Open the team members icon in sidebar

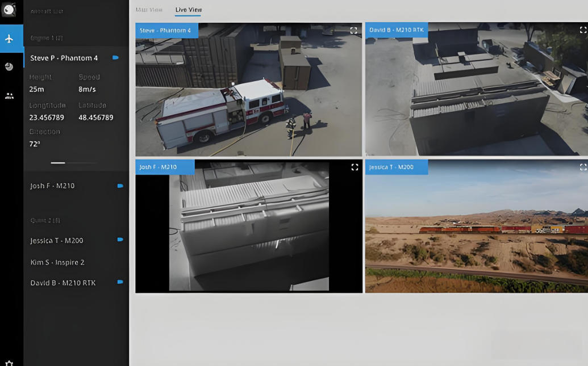click(9, 96)
